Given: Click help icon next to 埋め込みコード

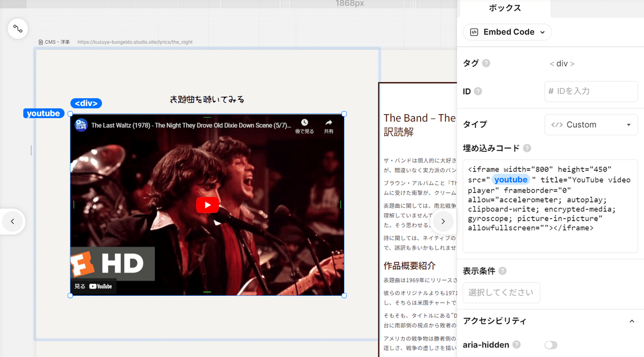Looking at the screenshot, I should point(527,148).
